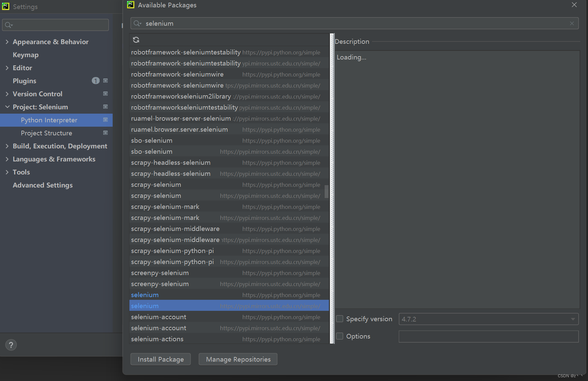Click the Settings search magnifier icon
The width and height of the screenshot is (588, 381).
9,25
